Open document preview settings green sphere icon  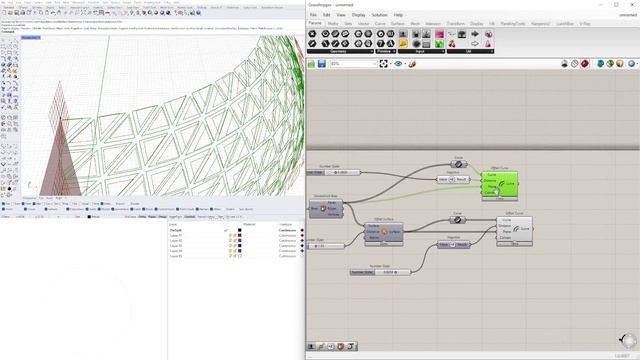tap(610, 64)
